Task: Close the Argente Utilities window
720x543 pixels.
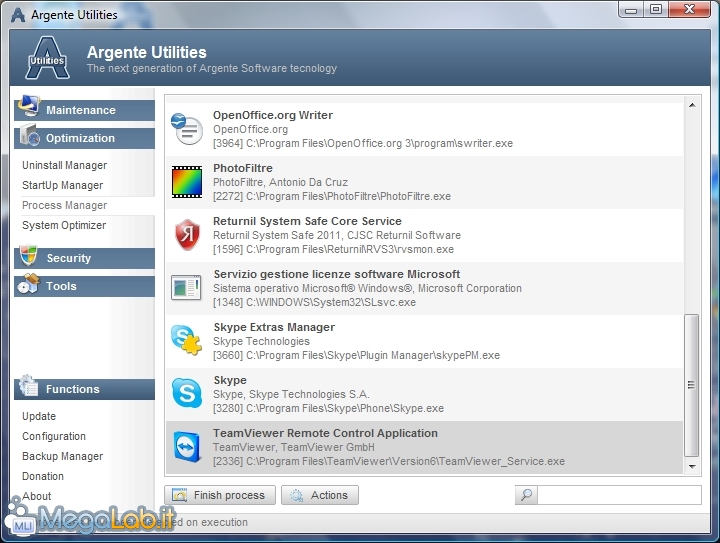Action: click(689, 10)
